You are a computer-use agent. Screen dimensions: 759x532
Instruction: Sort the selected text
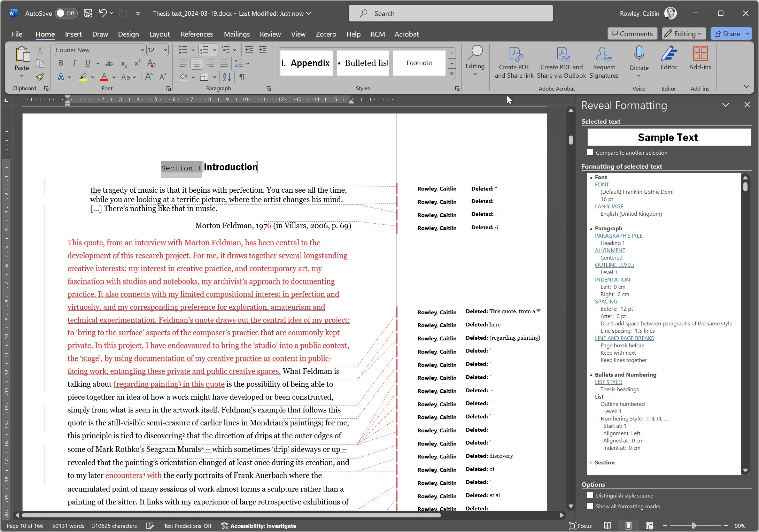(227, 77)
